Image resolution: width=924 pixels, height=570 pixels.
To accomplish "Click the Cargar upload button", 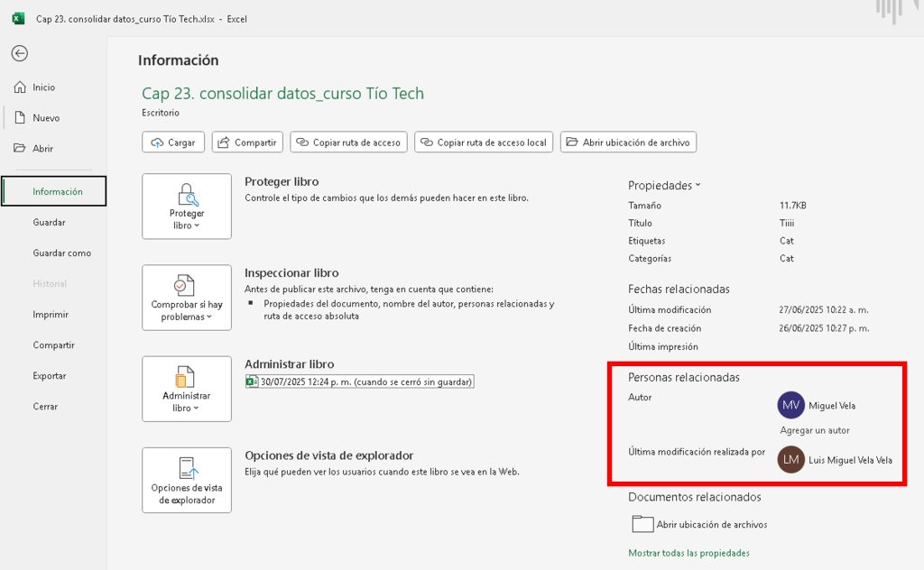I will tap(172, 142).
